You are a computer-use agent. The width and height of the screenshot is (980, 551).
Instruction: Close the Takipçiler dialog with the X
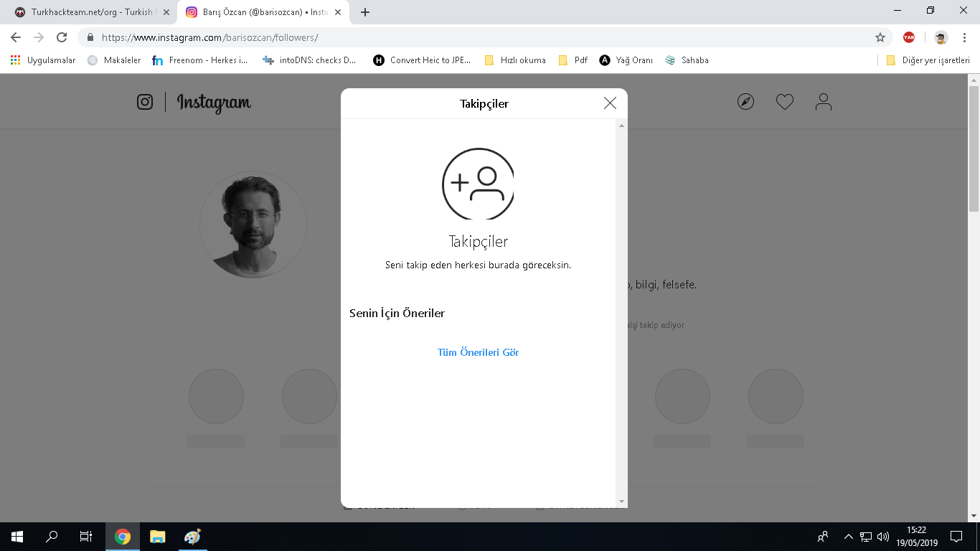(x=610, y=103)
